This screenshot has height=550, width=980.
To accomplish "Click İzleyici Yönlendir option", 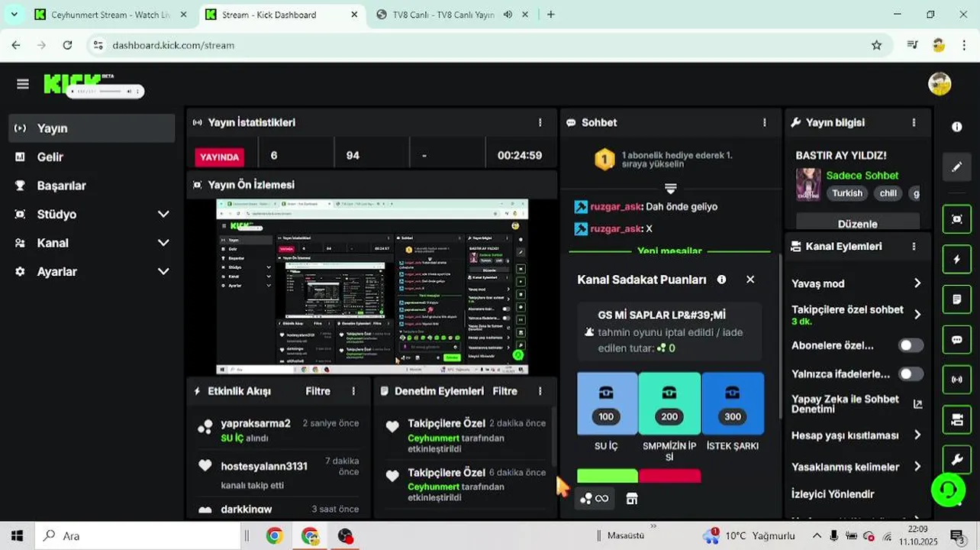I will pyautogui.click(x=833, y=494).
